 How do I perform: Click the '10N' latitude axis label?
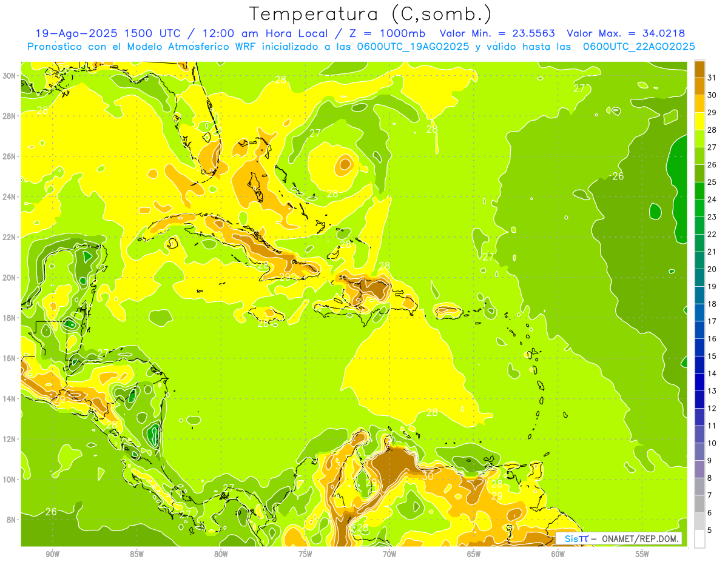9,480
